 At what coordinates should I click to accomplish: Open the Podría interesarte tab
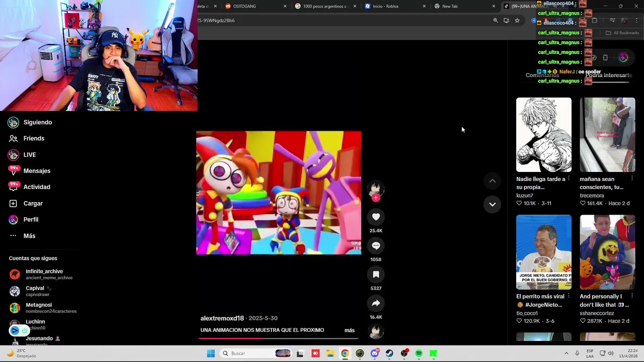click(608, 75)
